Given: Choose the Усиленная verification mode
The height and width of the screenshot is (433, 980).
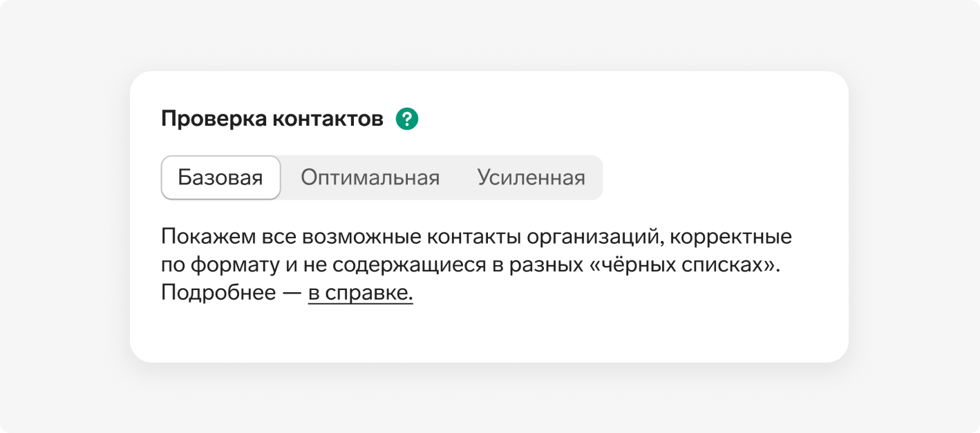Looking at the screenshot, I should point(531,177).
